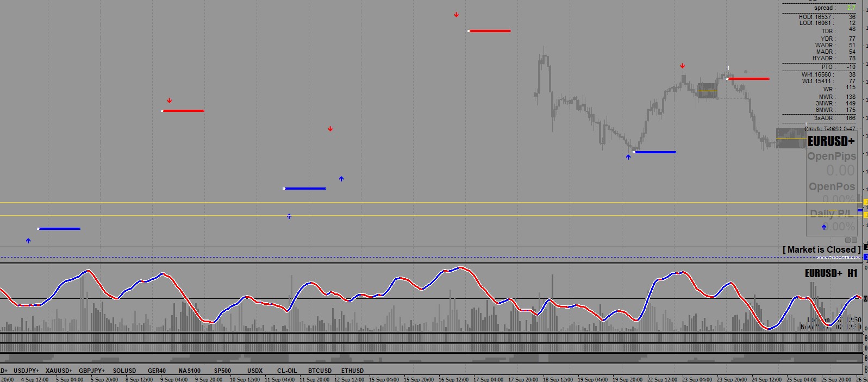
Task: Click blue buy arrow near 11 Sep 04:00
Action: pyautogui.click(x=289, y=216)
